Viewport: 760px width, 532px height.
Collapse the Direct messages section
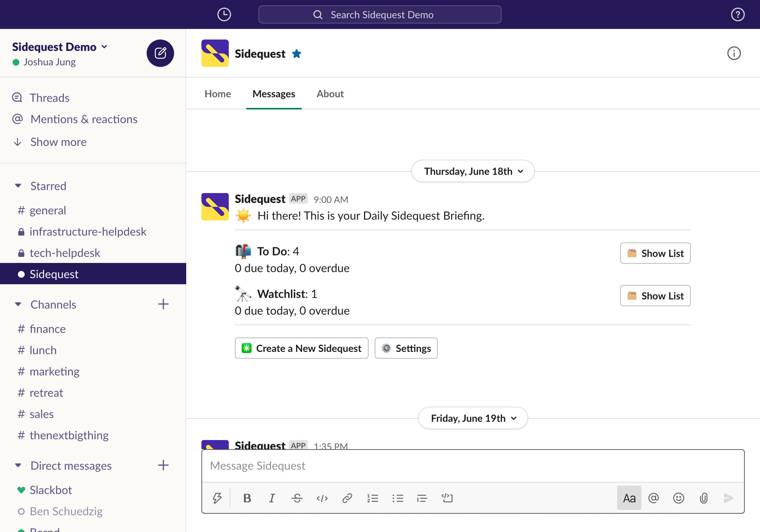pos(18,465)
